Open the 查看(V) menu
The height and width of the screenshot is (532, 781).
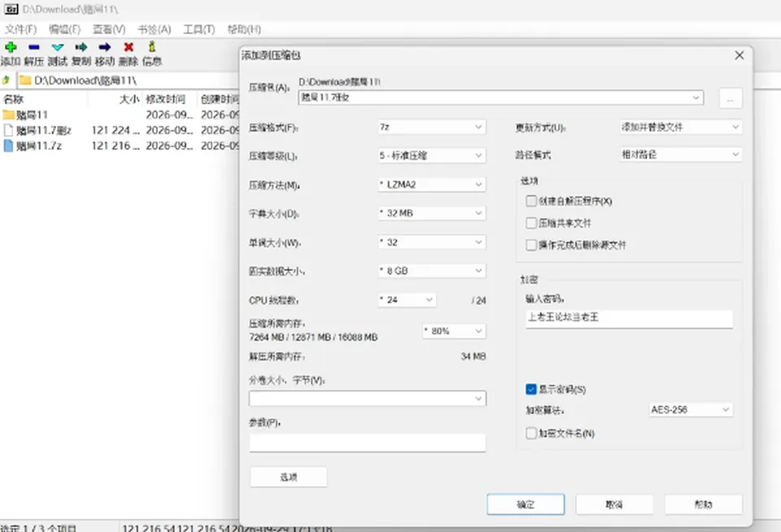click(109, 29)
